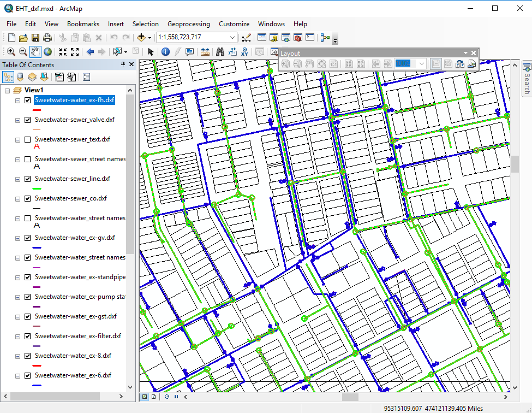Select the Identify tool
The image size is (532, 413).
click(x=165, y=52)
